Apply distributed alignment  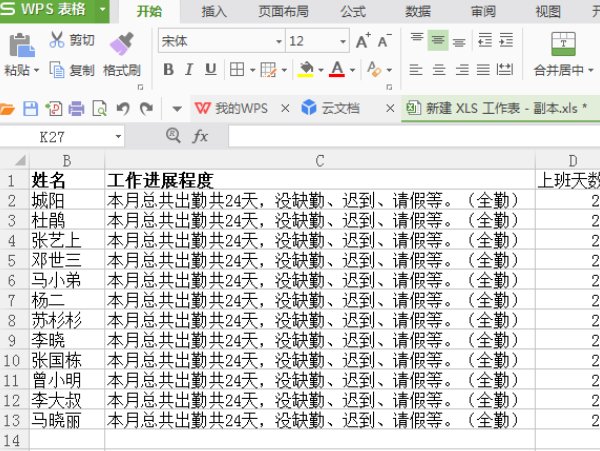pyautogui.click(x=504, y=70)
